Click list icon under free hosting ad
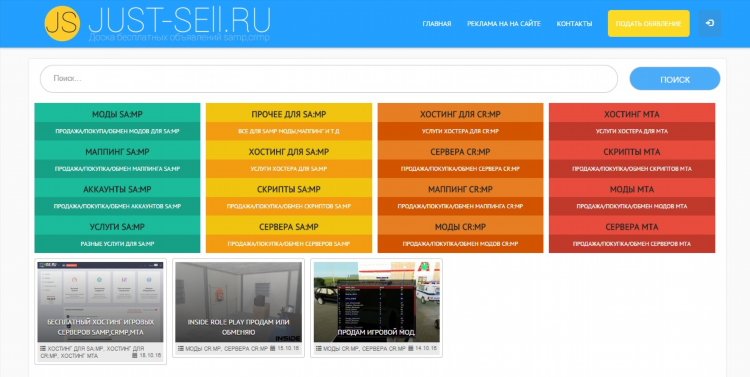Image resolution: width=750 pixels, height=377 pixels. tap(43, 349)
